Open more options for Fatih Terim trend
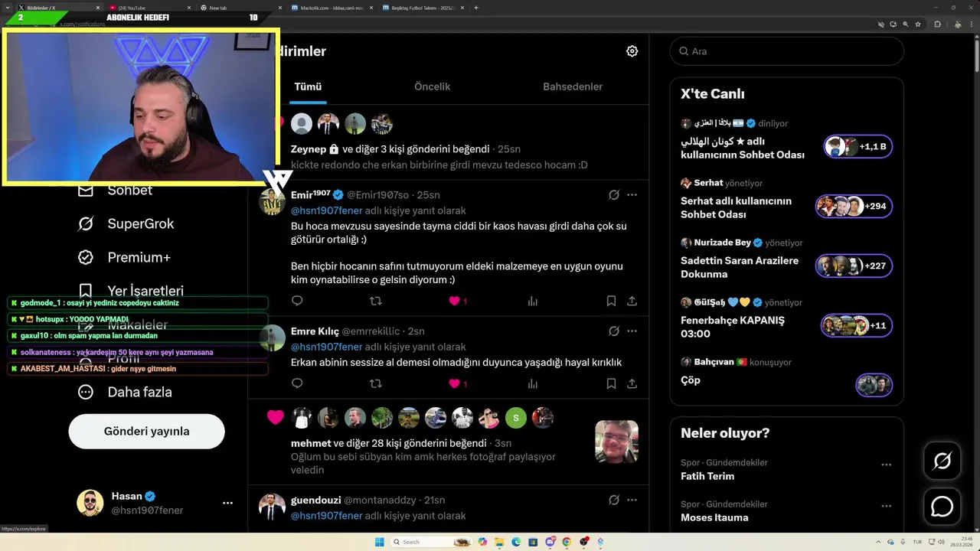 (886, 465)
